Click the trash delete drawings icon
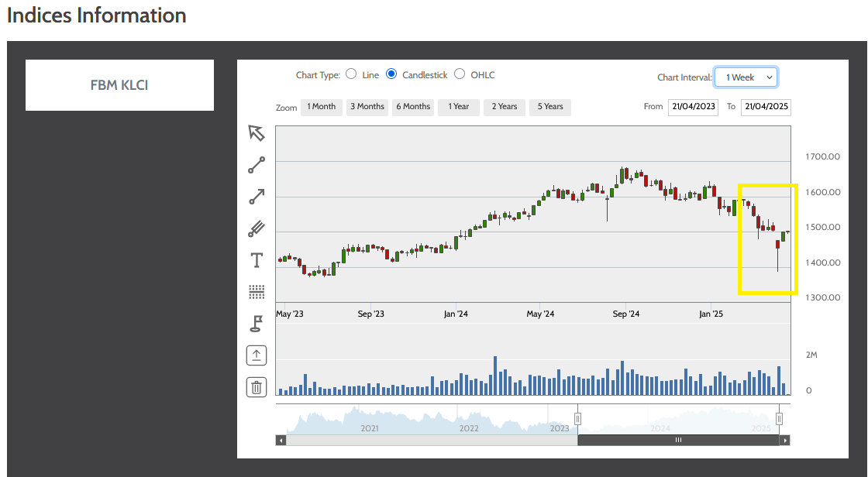Viewport: 868px width, 477px height. tap(257, 387)
